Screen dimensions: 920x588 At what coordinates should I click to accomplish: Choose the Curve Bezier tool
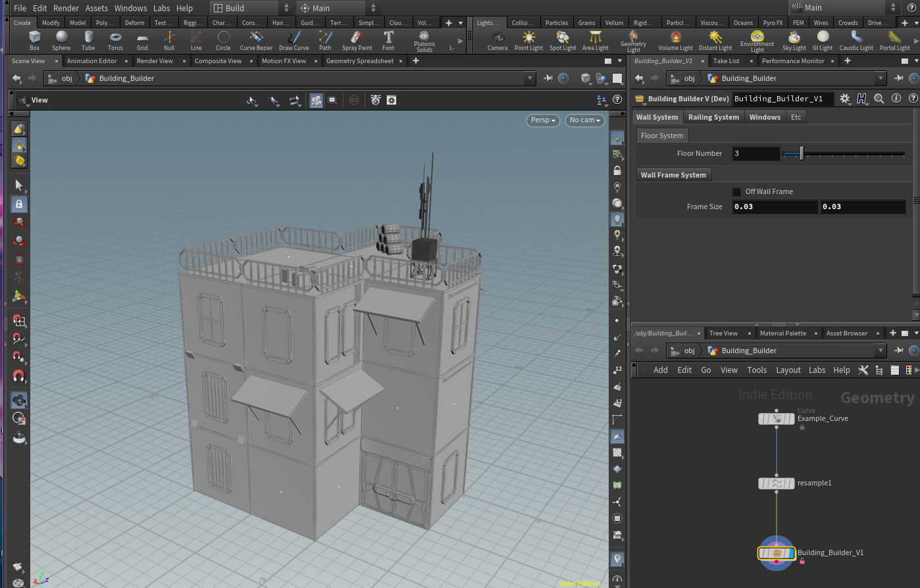[256, 41]
